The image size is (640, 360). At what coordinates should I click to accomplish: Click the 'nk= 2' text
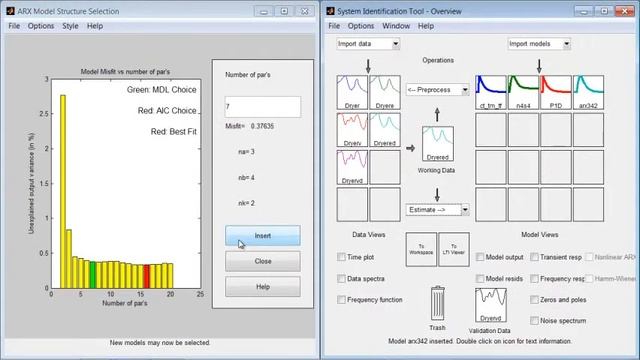pyautogui.click(x=246, y=203)
